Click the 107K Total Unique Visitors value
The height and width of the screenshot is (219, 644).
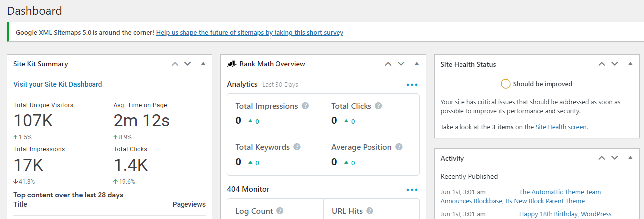coord(33,121)
